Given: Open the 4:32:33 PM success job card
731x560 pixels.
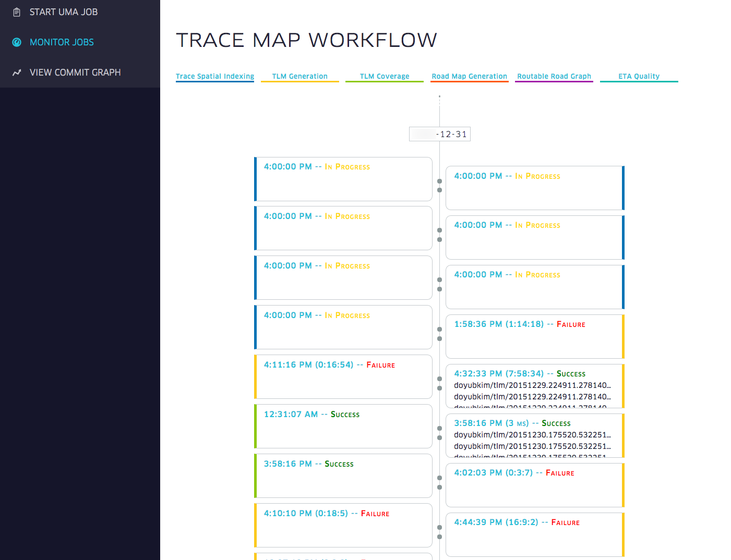Looking at the screenshot, I should (534, 386).
